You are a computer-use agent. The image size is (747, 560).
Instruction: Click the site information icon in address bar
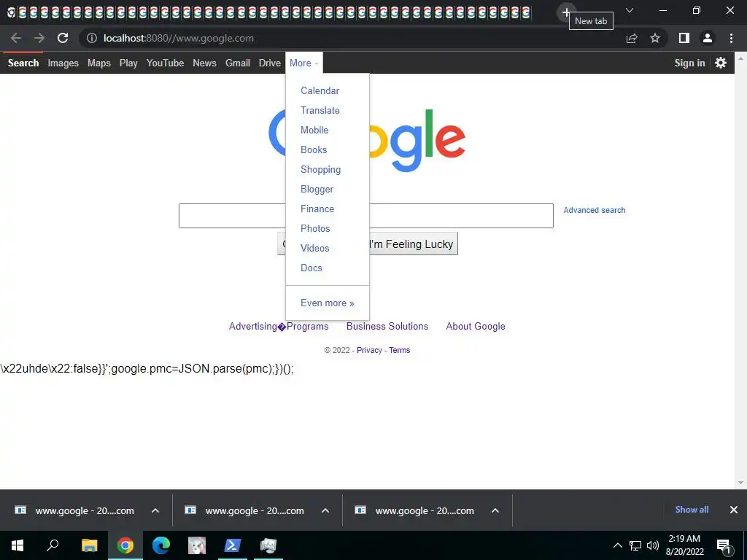91,38
